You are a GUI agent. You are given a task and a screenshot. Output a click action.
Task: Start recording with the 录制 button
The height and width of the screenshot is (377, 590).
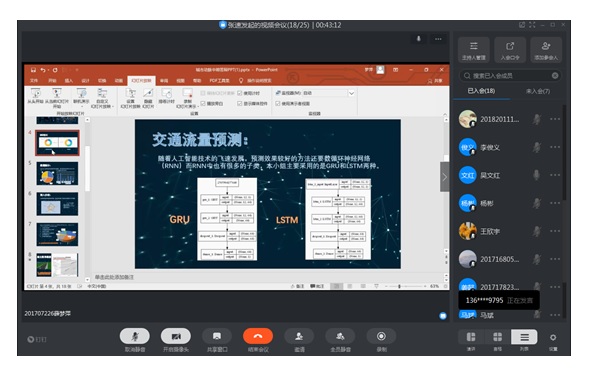tap(381, 336)
